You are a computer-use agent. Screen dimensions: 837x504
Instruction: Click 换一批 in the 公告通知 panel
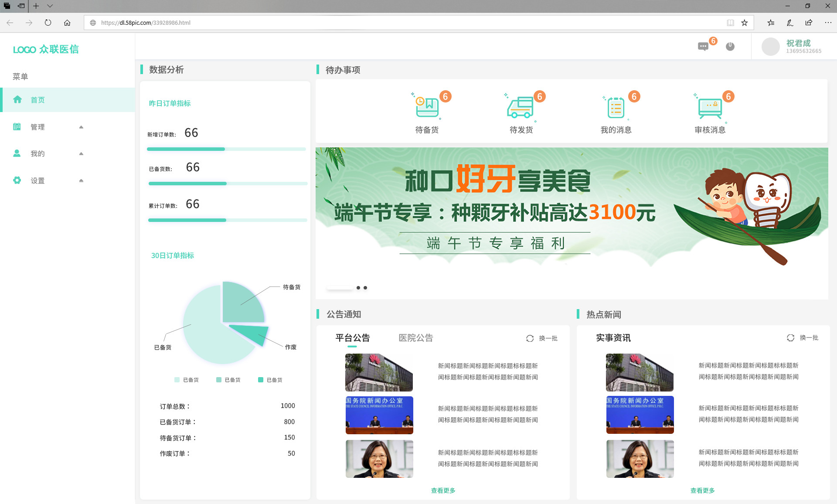coord(548,338)
